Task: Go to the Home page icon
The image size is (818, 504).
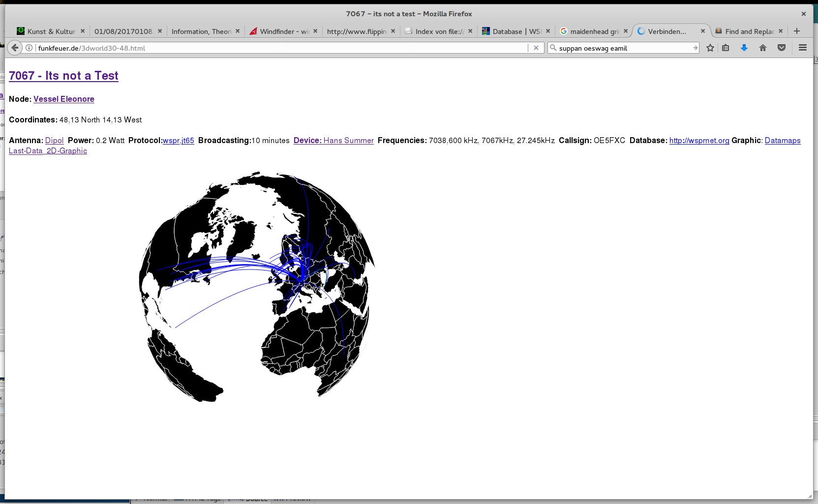Action: (x=763, y=48)
